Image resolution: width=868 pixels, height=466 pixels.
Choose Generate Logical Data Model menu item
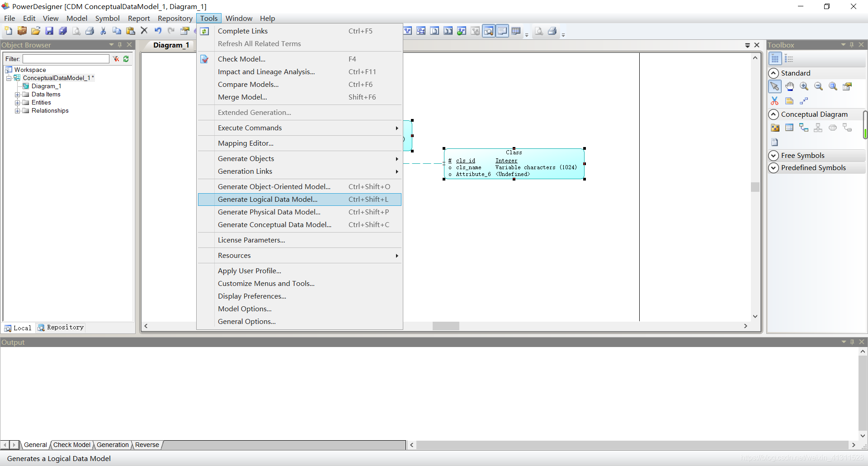300,200
